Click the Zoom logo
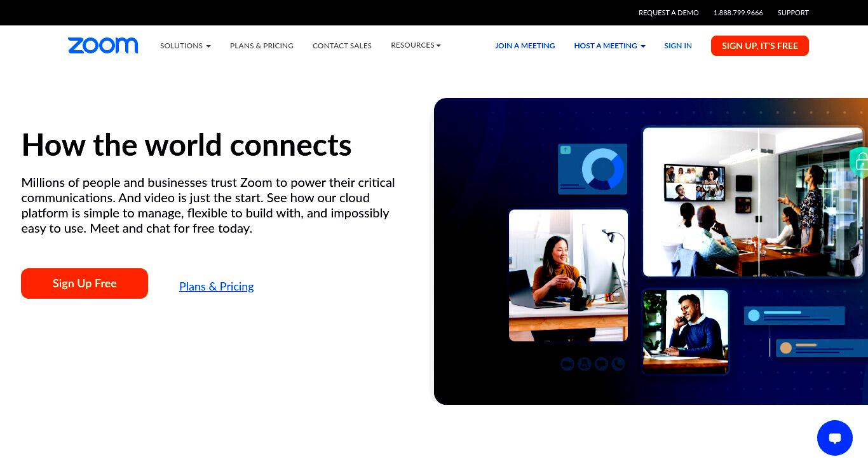This screenshot has height=471, width=868. click(x=103, y=45)
